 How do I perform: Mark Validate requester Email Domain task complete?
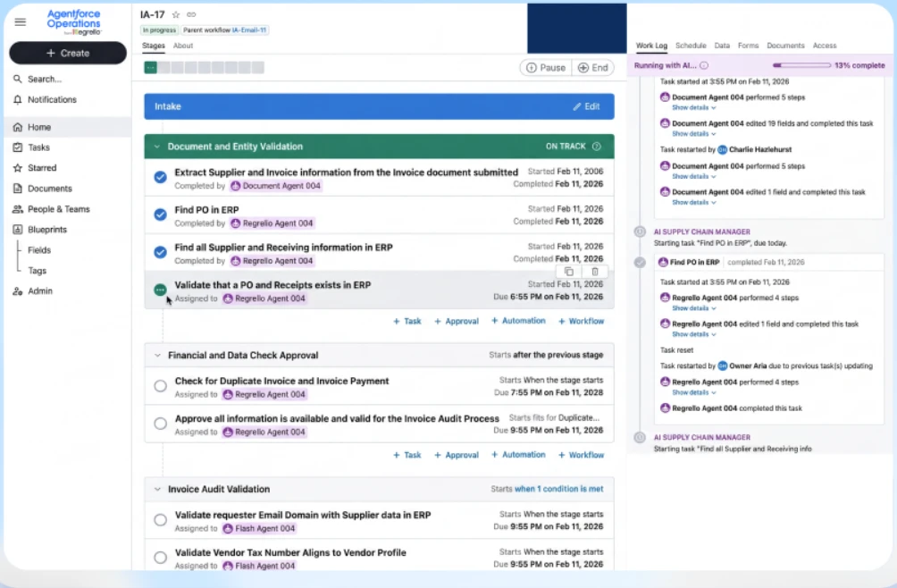tap(160, 520)
